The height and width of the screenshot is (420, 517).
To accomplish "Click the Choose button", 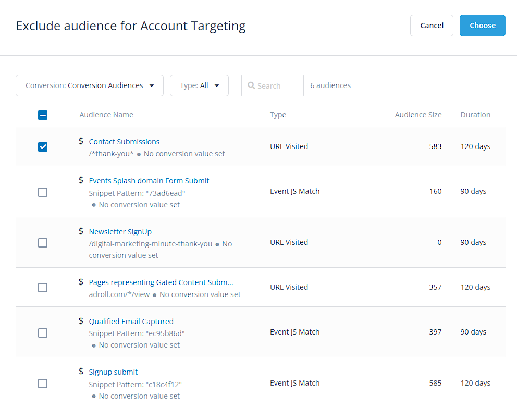I will pyautogui.click(x=483, y=26).
